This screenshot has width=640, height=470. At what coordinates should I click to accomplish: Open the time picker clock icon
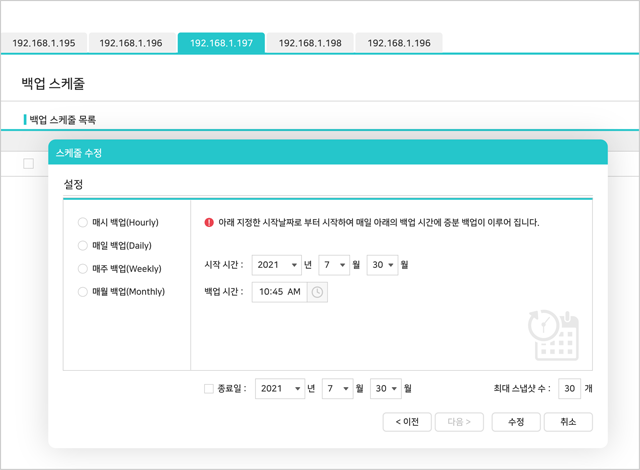pyautogui.click(x=317, y=292)
